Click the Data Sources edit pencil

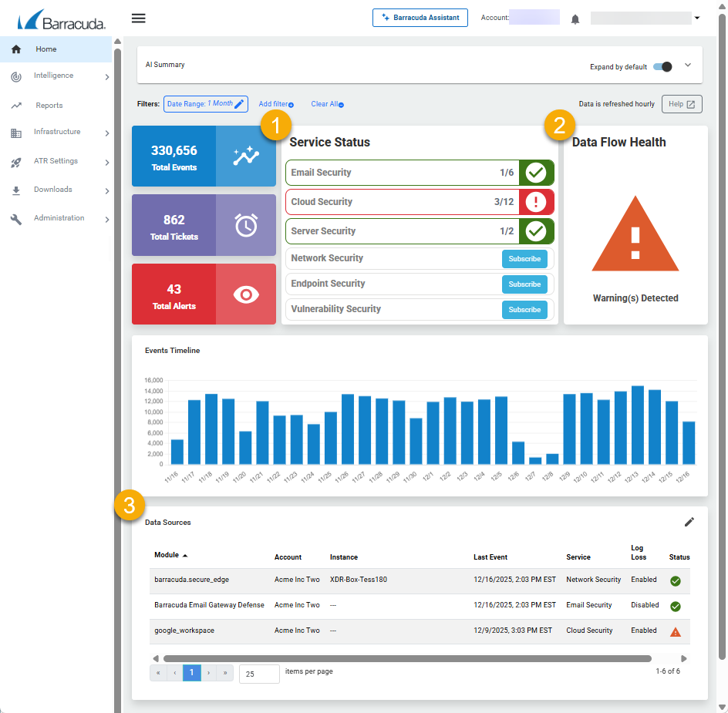click(x=689, y=522)
